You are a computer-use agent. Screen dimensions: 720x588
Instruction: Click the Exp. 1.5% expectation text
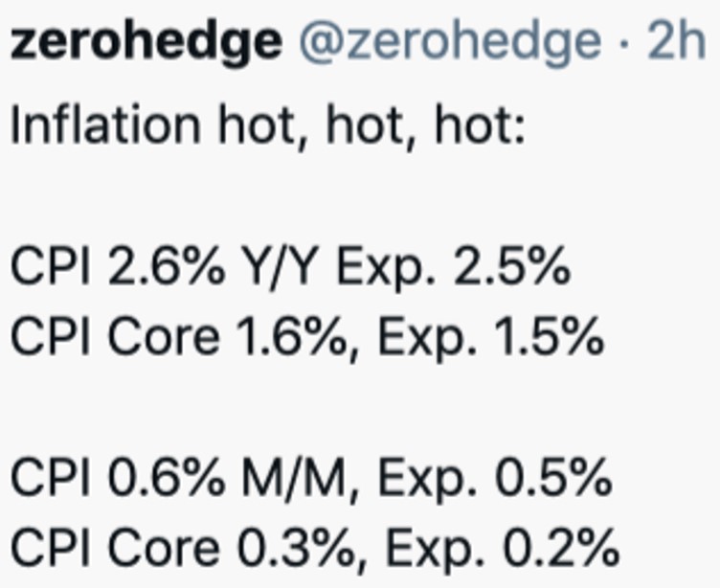(490, 337)
